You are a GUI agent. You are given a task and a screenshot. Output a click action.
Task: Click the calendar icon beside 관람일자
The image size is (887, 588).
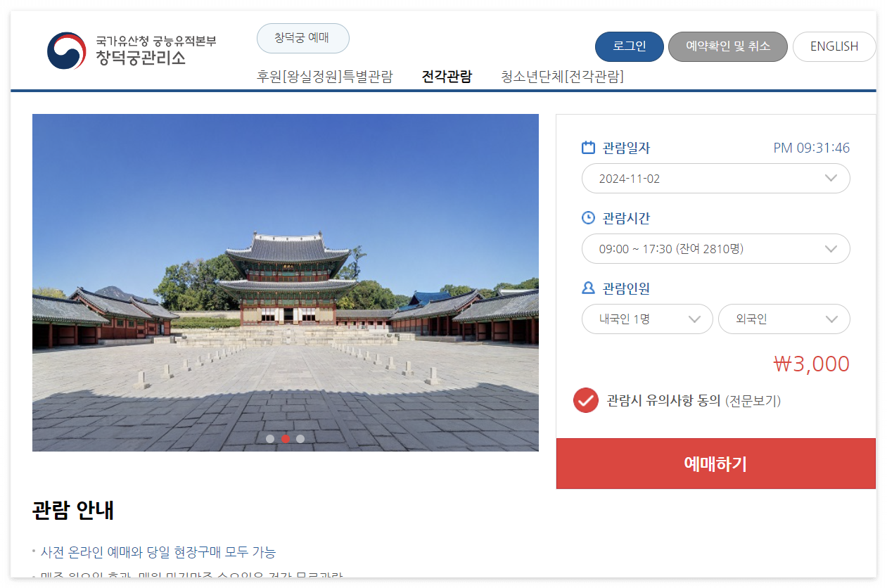pyautogui.click(x=589, y=148)
